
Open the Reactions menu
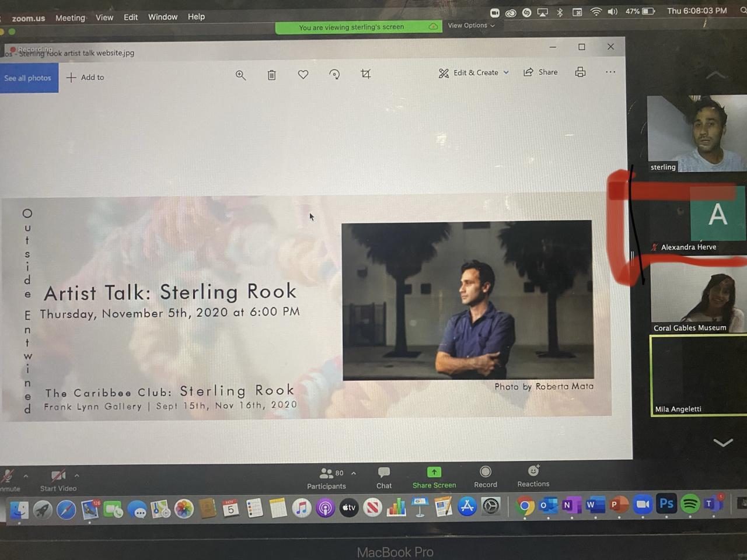[x=533, y=476]
